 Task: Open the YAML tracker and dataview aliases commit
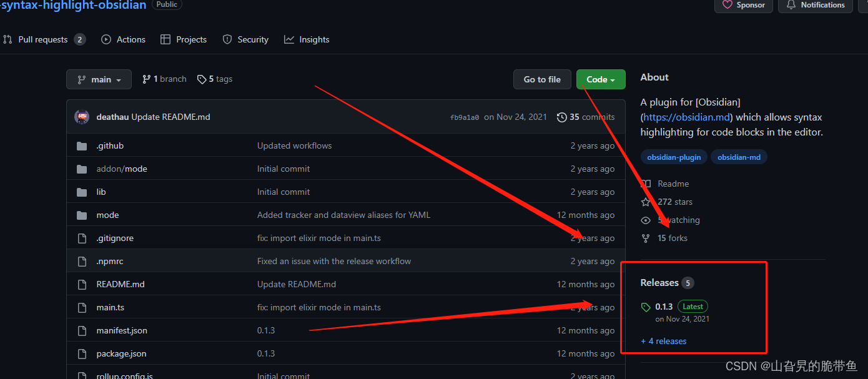[x=343, y=215]
